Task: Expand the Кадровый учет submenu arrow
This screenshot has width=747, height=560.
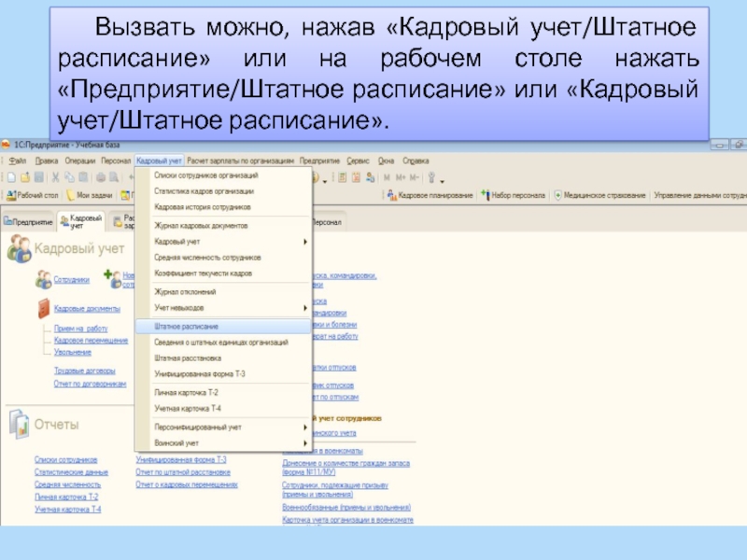Action: pos(305,242)
